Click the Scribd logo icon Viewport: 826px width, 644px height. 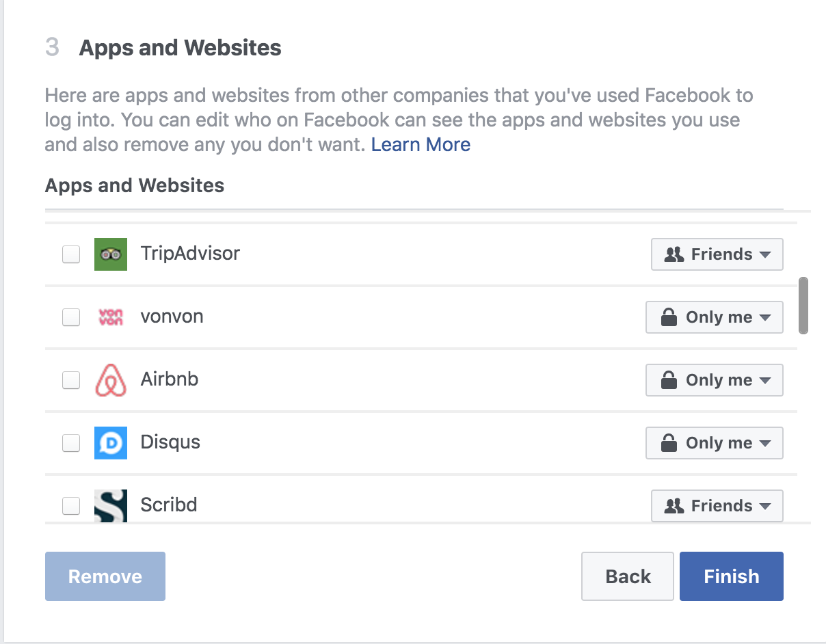pos(111,506)
